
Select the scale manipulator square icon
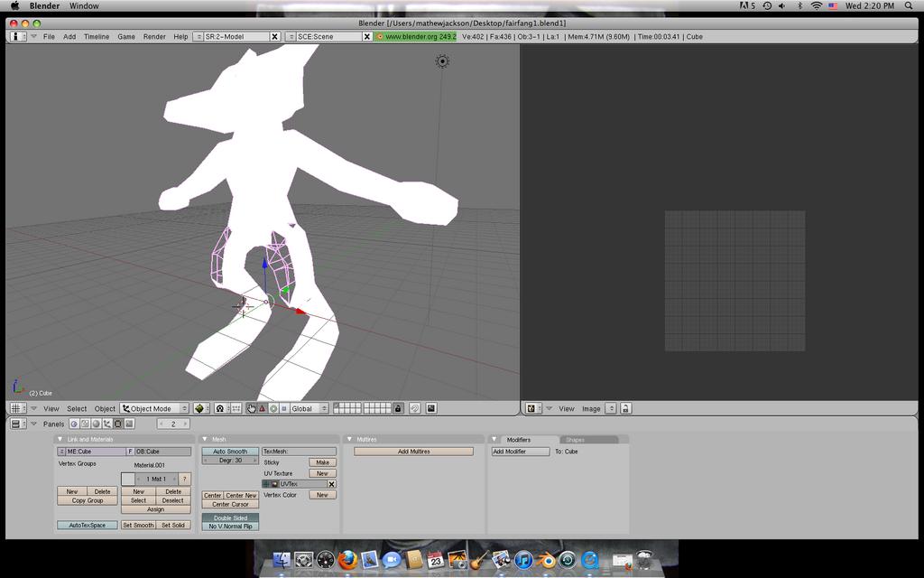283,408
